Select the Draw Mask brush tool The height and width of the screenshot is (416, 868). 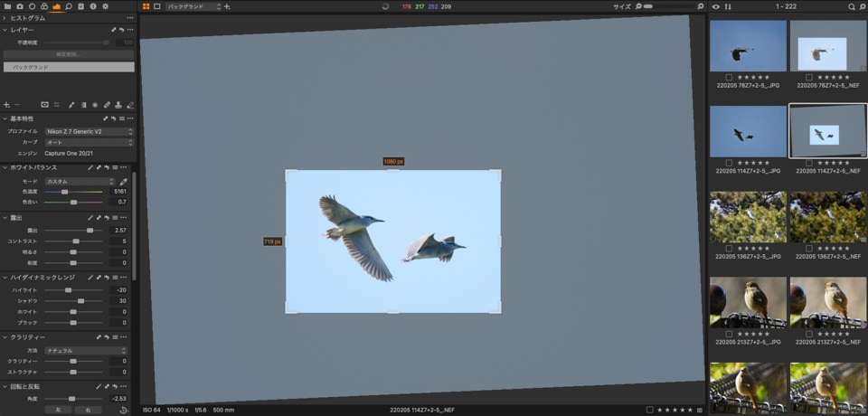pyautogui.click(x=71, y=104)
